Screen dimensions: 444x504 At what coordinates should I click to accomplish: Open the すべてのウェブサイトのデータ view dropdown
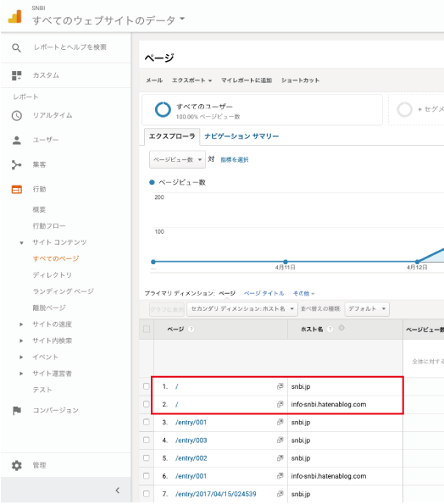point(108,20)
